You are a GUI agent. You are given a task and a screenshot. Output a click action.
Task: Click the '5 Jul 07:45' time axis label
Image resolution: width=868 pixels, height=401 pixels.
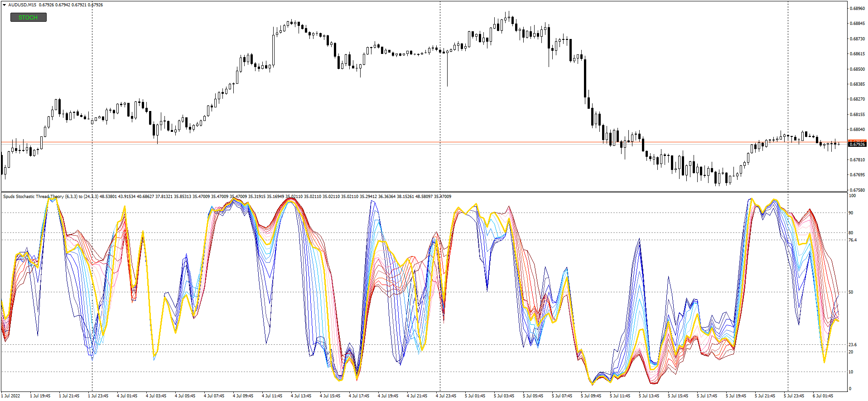coord(562,396)
